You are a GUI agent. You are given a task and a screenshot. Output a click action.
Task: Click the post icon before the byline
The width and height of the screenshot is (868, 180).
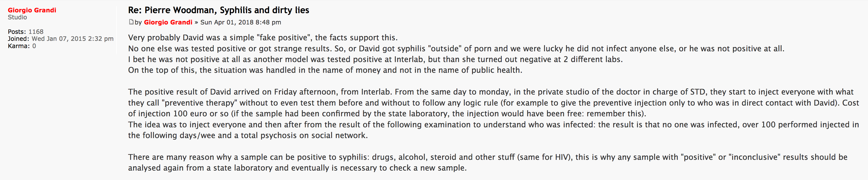coord(131,22)
